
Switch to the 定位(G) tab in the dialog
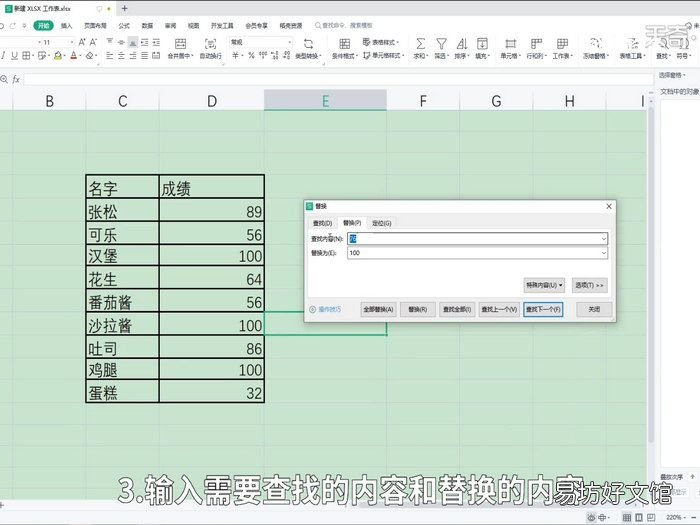pyautogui.click(x=382, y=223)
